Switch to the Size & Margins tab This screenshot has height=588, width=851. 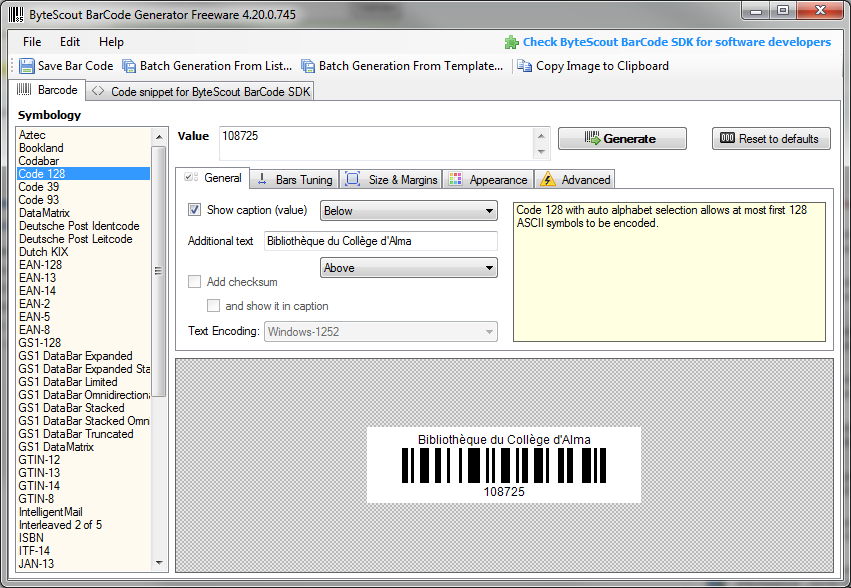pyautogui.click(x=391, y=179)
